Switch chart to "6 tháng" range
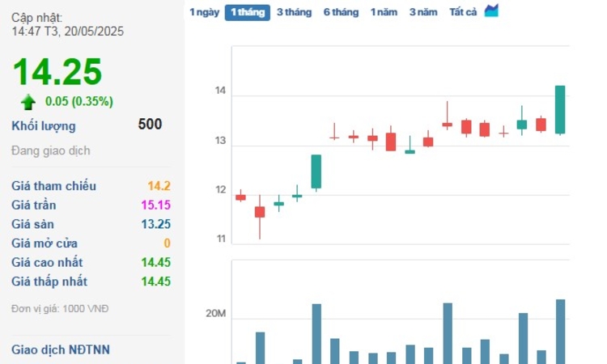 [x=341, y=12]
